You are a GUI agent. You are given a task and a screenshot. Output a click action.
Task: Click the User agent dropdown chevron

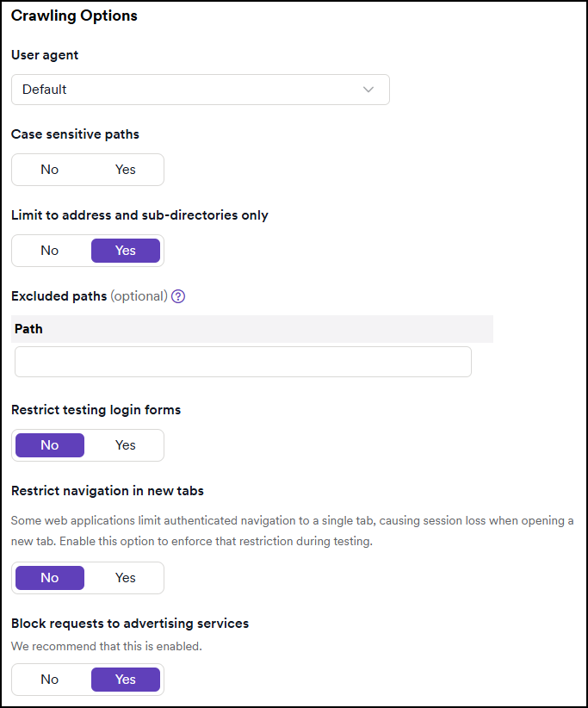(x=368, y=90)
